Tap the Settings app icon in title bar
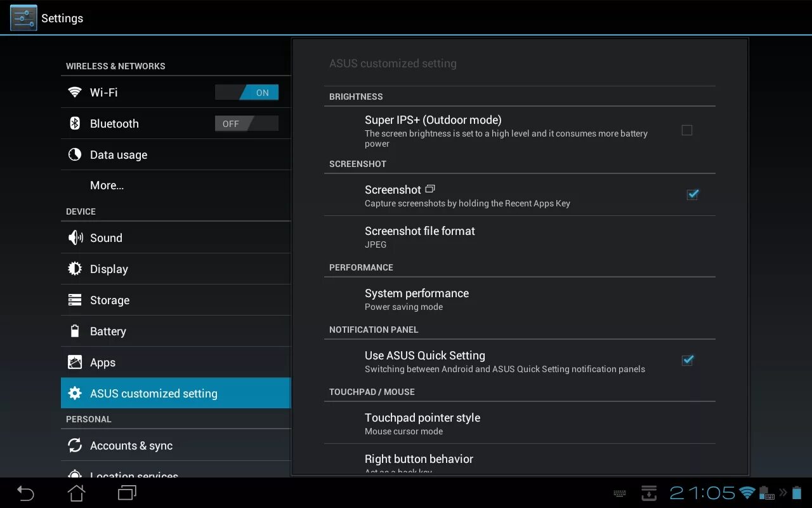Image resolution: width=812 pixels, height=508 pixels. (23, 18)
